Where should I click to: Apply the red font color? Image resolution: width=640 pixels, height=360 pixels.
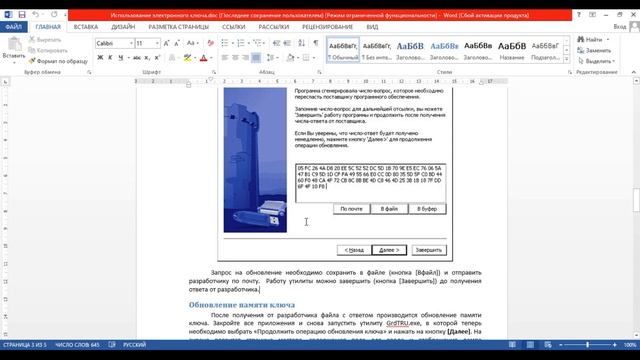(x=204, y=58)
